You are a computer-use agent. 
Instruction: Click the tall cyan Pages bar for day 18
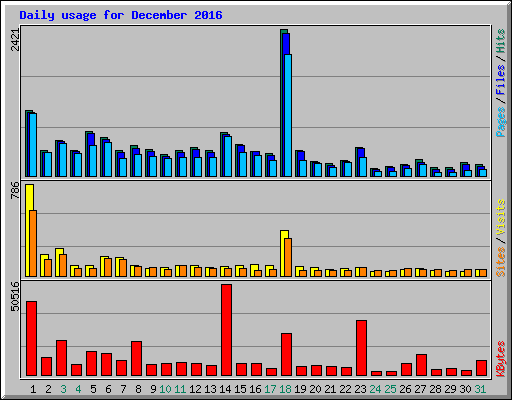tap(288, 115)
